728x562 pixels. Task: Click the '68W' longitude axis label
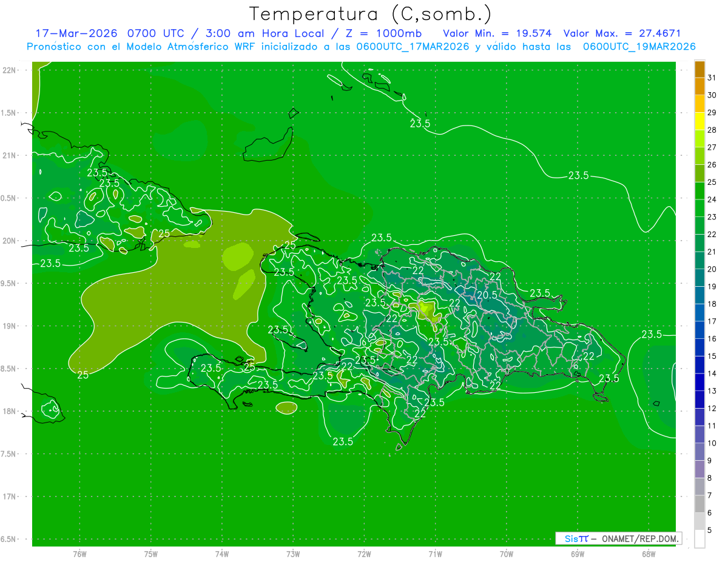coord(648,554)
